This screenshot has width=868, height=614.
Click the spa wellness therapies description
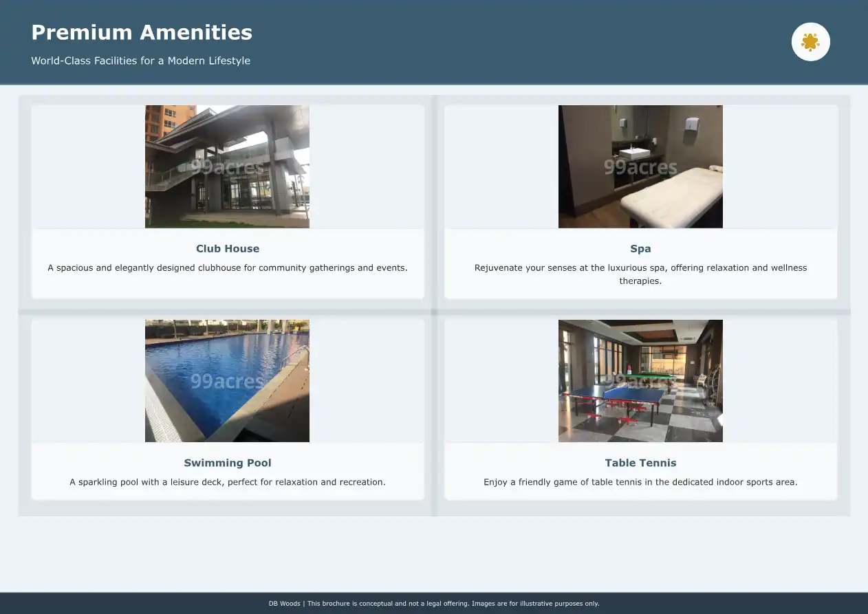coord(640,274)
